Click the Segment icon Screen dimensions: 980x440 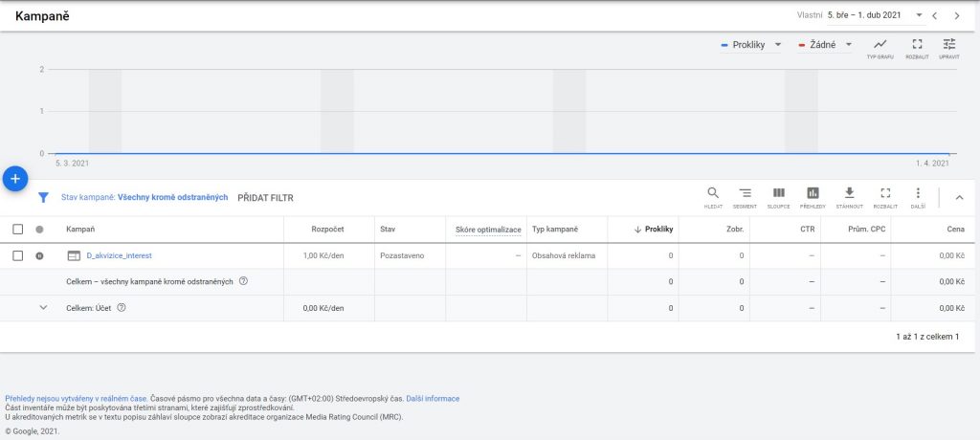[745, 196]
